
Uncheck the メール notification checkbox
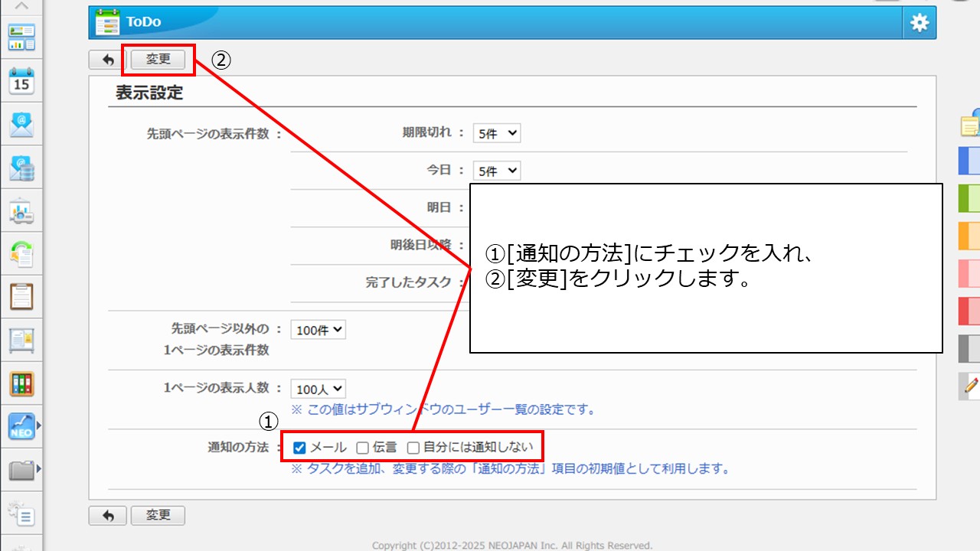(300, 448)
